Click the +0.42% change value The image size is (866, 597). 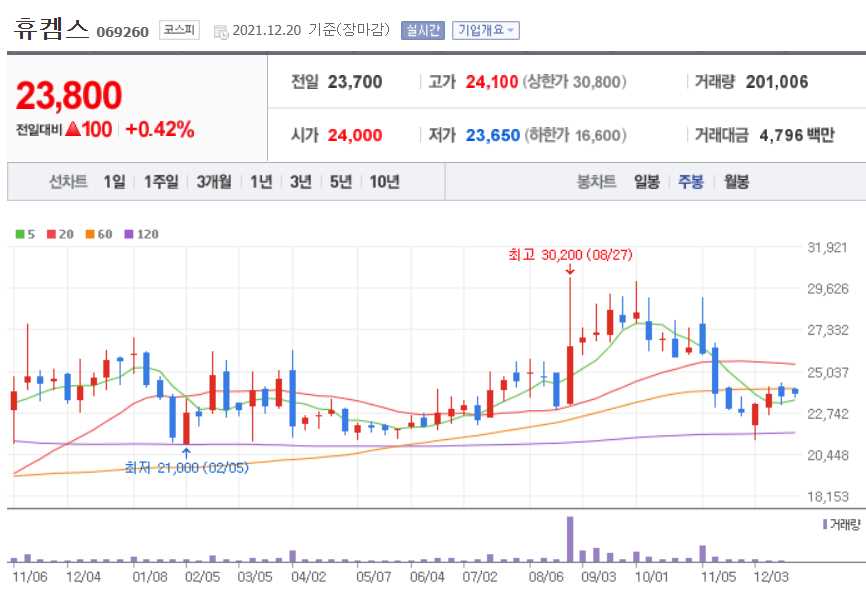pos(160,129)
